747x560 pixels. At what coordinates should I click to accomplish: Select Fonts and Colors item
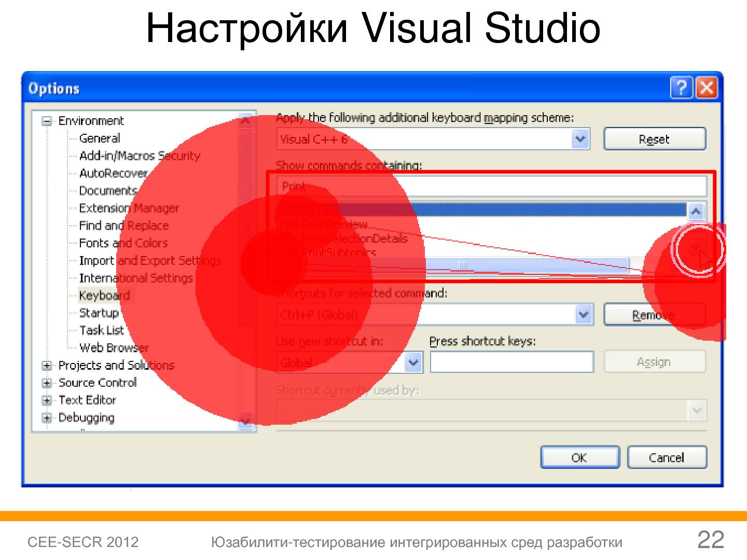[x=123, y=243]
